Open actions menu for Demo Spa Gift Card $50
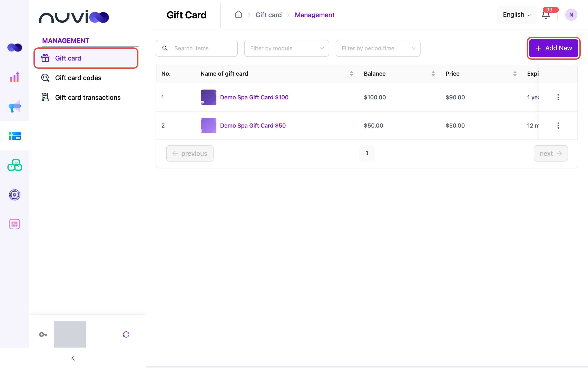 pyautogui.click(x=558, y=126)
